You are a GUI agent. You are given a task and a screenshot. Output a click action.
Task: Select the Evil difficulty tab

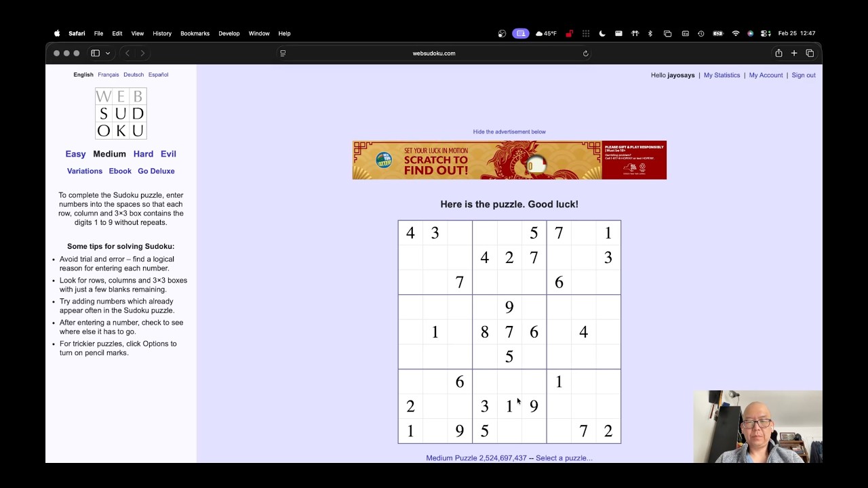click(168, 154)
